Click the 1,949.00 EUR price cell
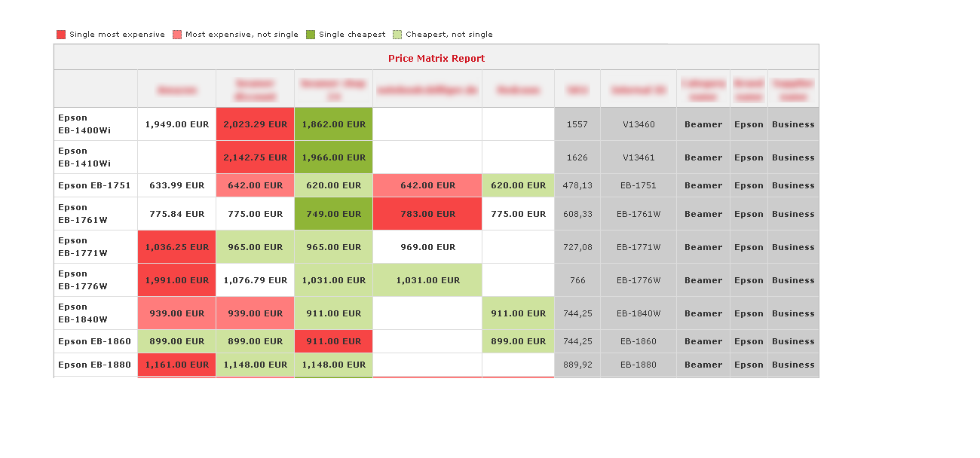Image resolution: width=980 pixels, height=458 pixels. click(177, 124)
